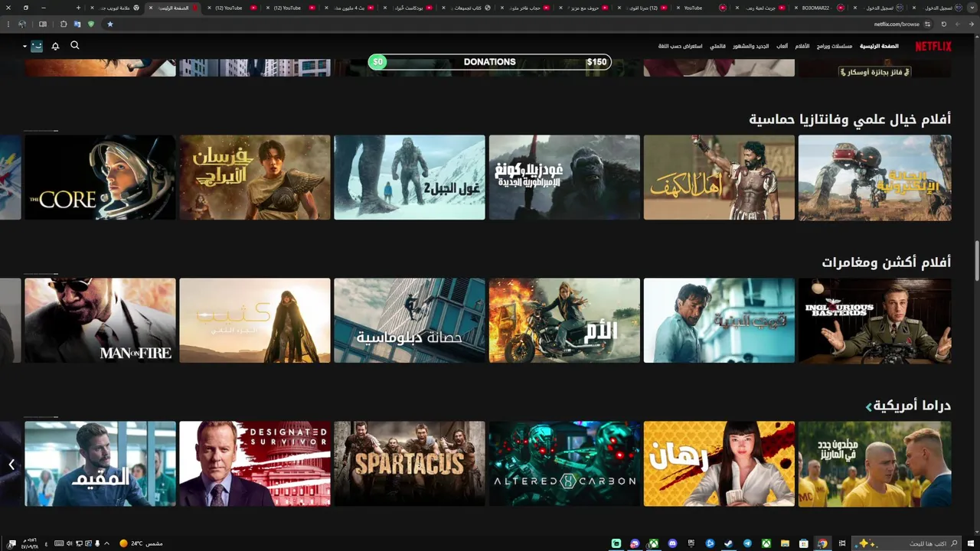
Task: Open Task View on the taskbar
Action: (x=842, y=543)
